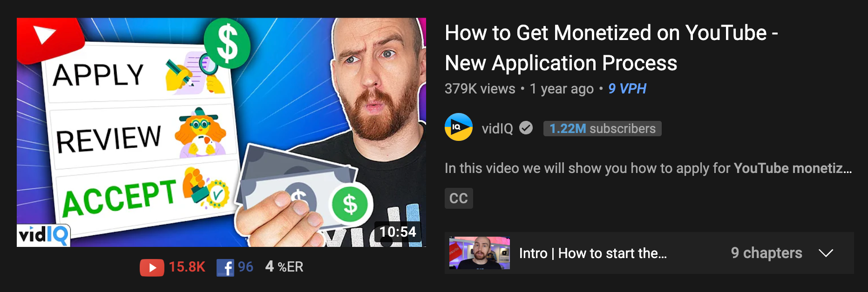Click the vidIQ channel avatar icon
Viewport: 868px width, 292px height.
[x=459, y=127]
